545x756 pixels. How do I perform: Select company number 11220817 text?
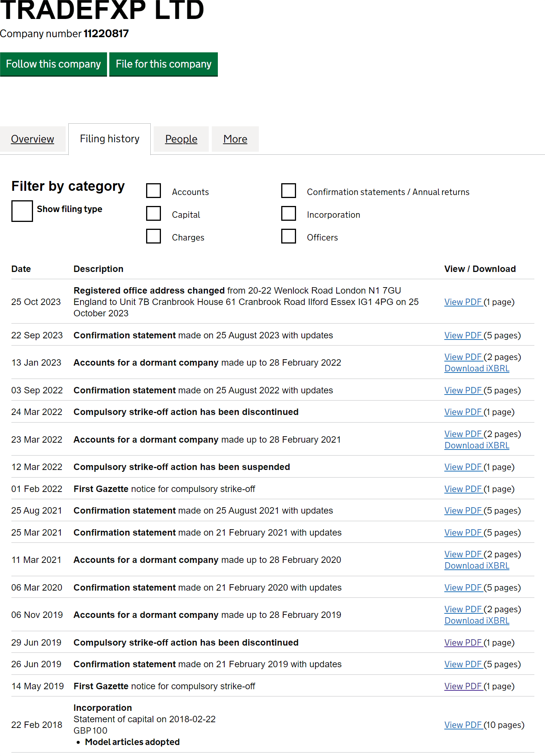coord(106,34)
